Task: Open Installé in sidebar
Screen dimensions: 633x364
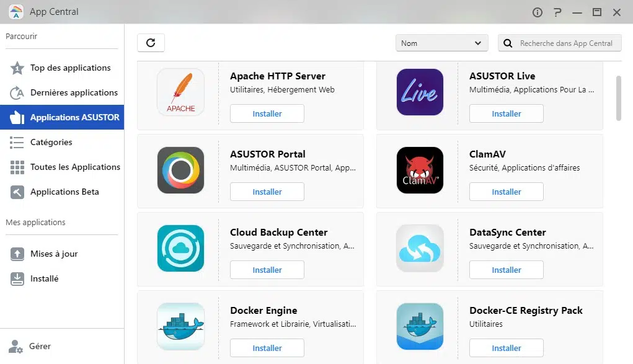Action: (62, 279)
